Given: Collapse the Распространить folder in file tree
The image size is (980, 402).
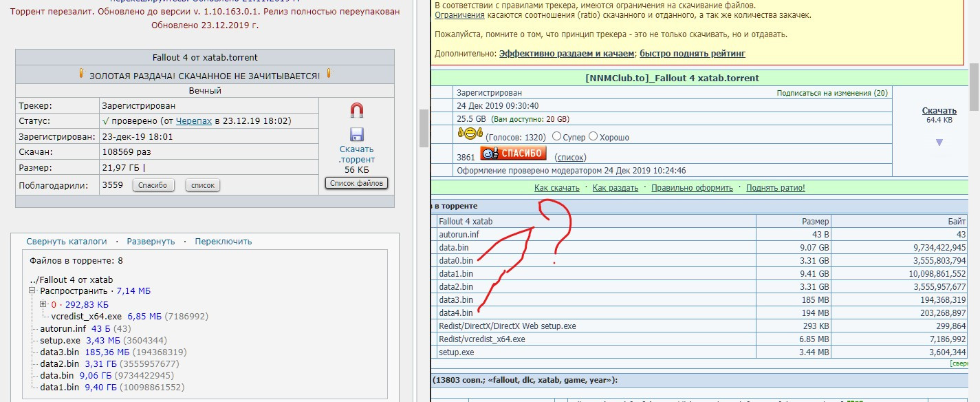Looking at the screenshot, I should pyautogui.click(x=32, y=291).
